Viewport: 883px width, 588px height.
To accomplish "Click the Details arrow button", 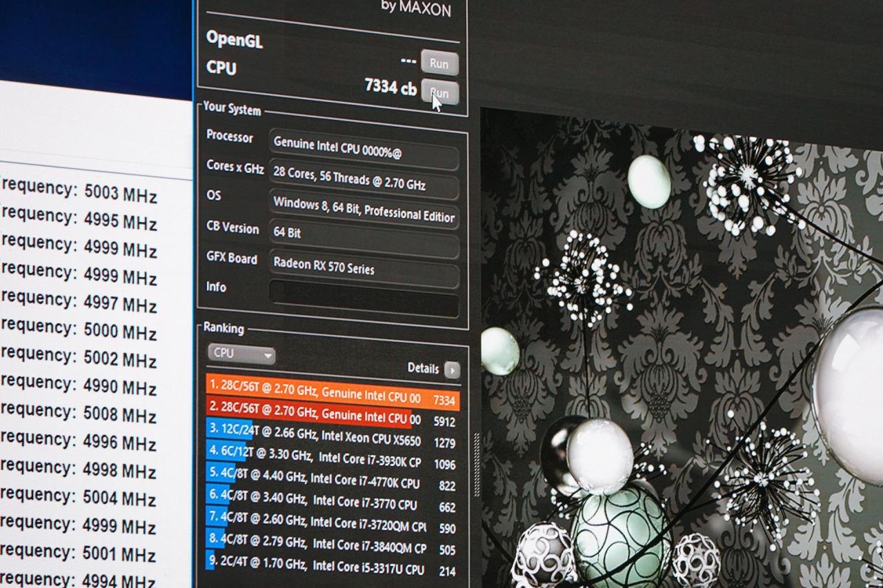I will (452, 370).
